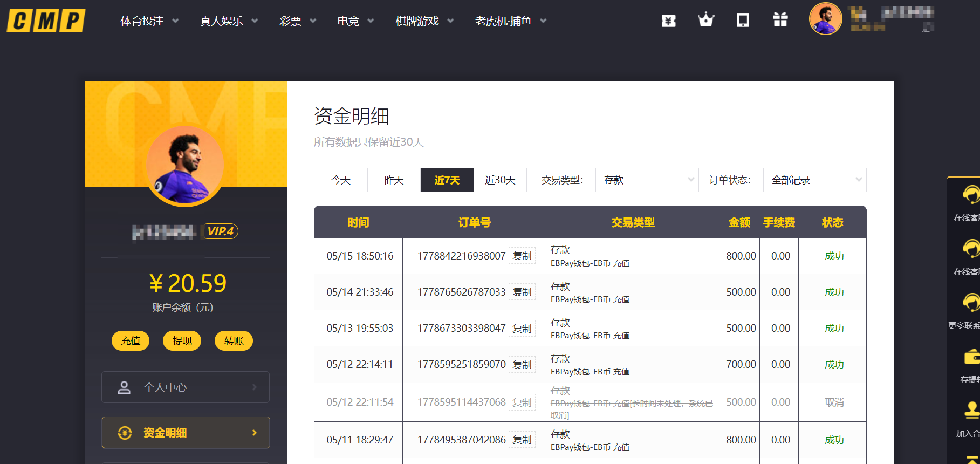Open 个人中心 in the sidebar
This screenshot has height=464, width=980.
[186, 387]
